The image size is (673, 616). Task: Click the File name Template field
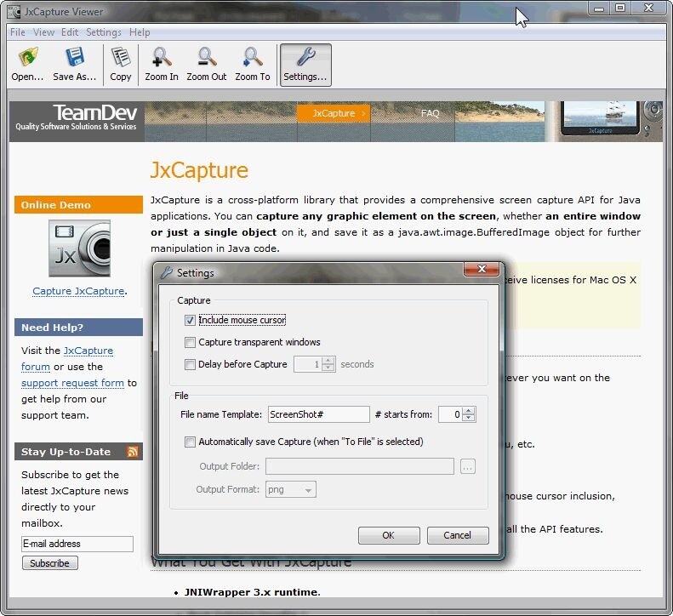point(318,414)
